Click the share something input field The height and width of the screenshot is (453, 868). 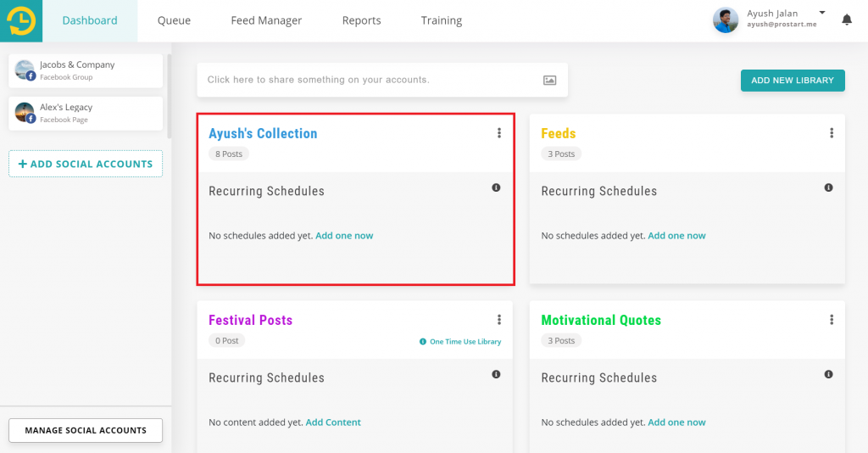click(x=382, y=80)
